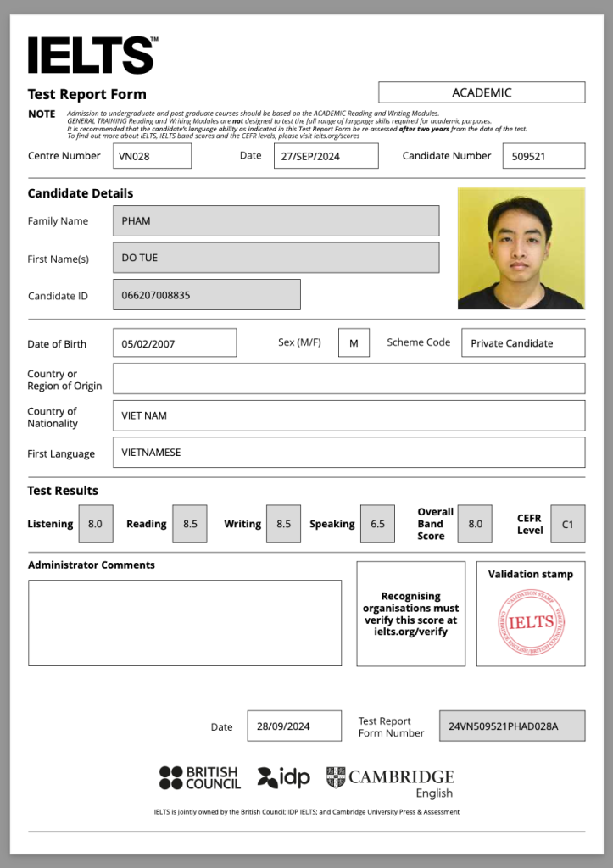This screenshot has width=613, height=868.
Task: Click the 'Candidate Details' heading
Action: click(x=81, y=193)
